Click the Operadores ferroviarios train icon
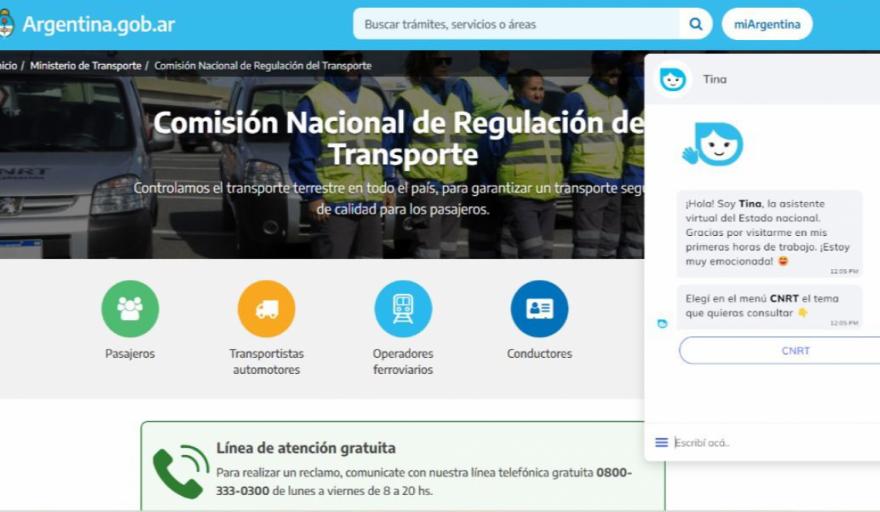 (403, 309)
